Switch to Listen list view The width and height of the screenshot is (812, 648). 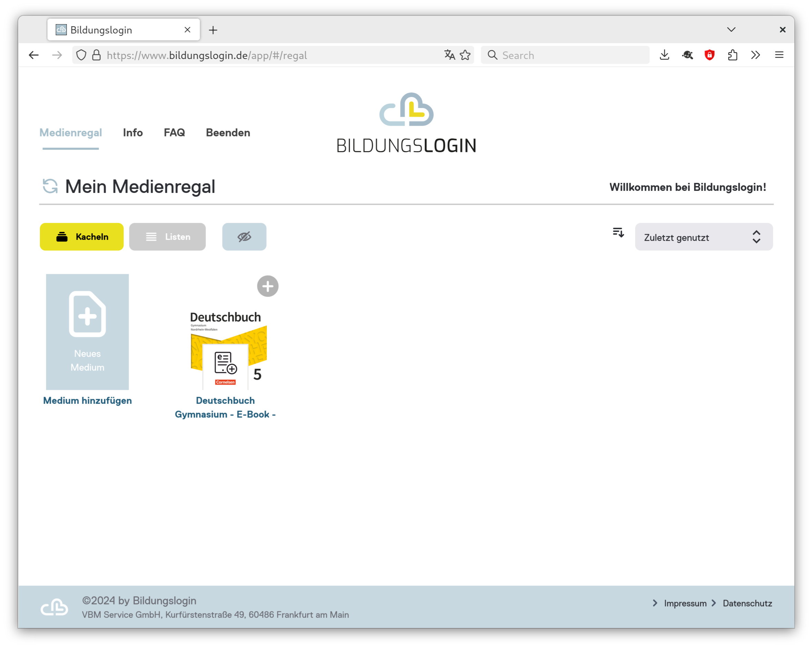click(167, 237)
